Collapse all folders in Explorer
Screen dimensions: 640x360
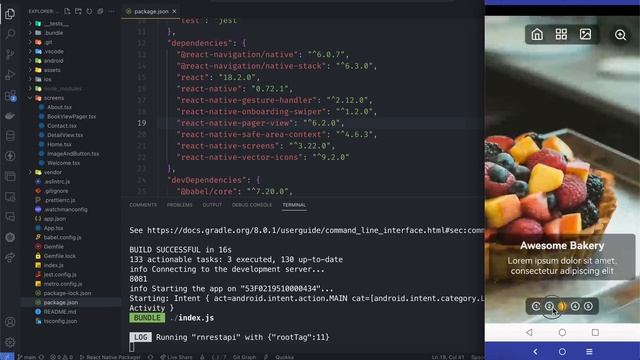[x=100, y=11]
